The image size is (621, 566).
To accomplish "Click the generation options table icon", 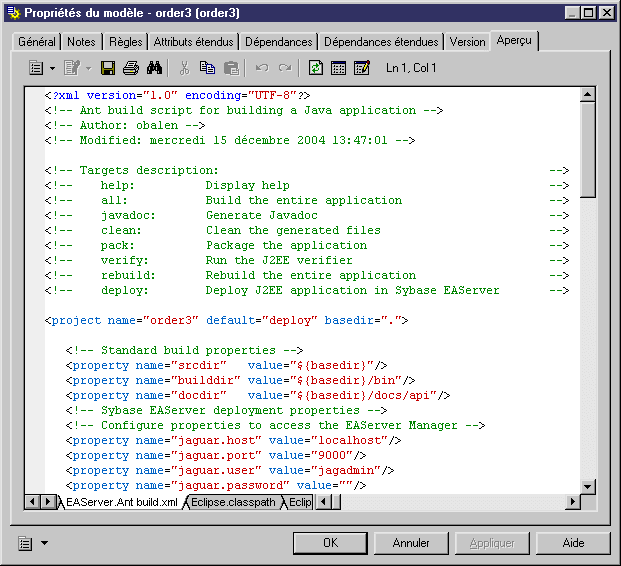I will pyautogui.click(x=338, y=68).
